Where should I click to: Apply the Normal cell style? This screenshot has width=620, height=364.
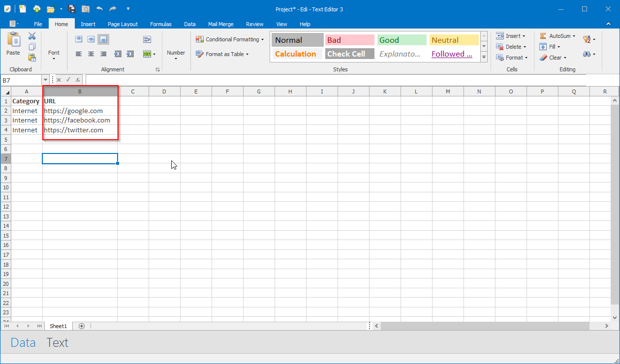[x=297, y=40]
